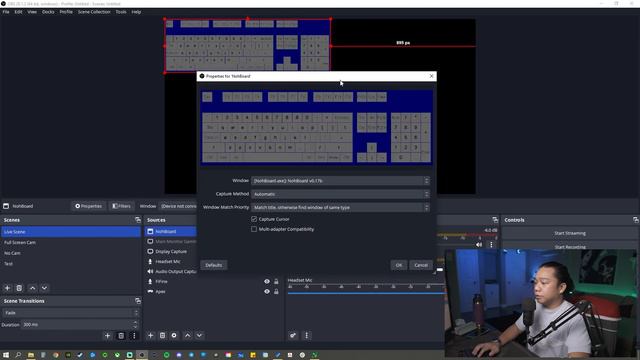Open the Capture Method dropdown
The width and height of the screenshot is (640, 360).
[340, 194]
